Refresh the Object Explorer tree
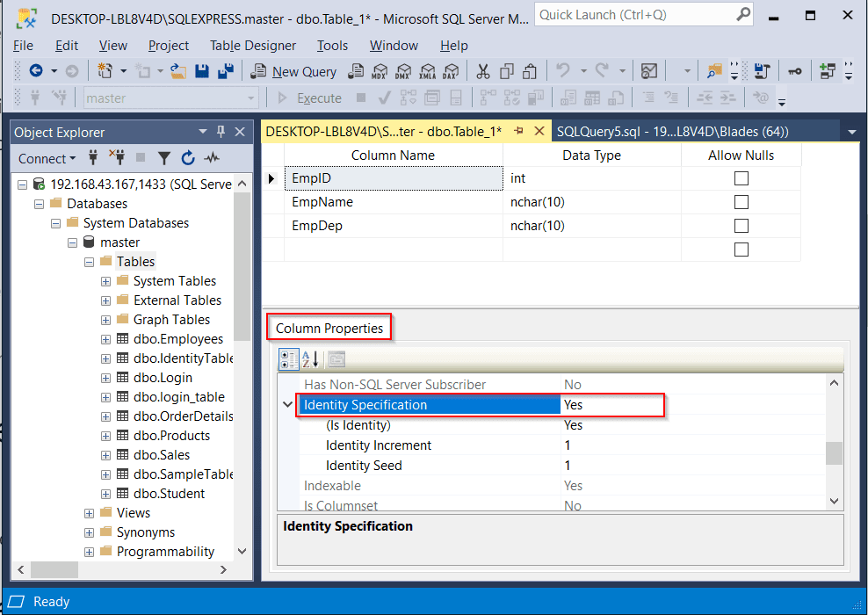This screenshot has width=868, height=615. click(187, 158)
